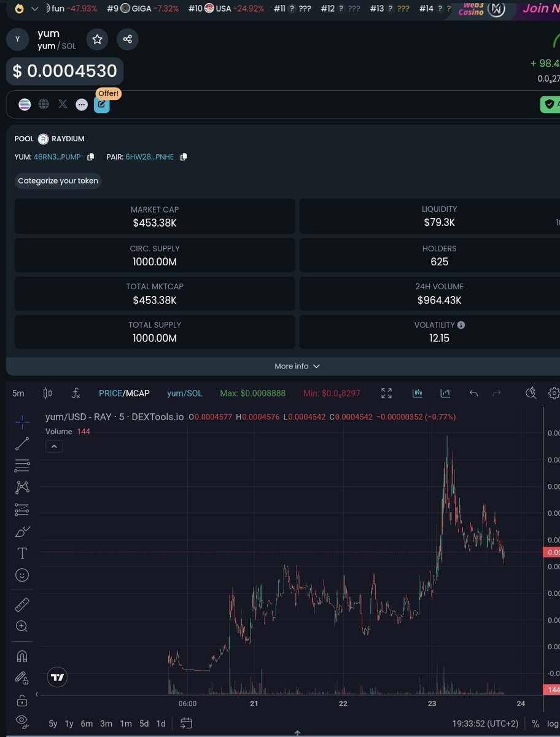Expand hot pairs dropdown chevron
This screenshot has height=737, width=560.
(x=35, y=9)
